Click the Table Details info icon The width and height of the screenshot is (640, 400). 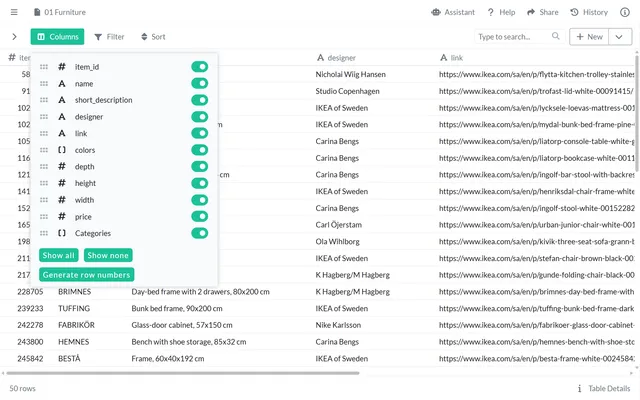point(580,388)
